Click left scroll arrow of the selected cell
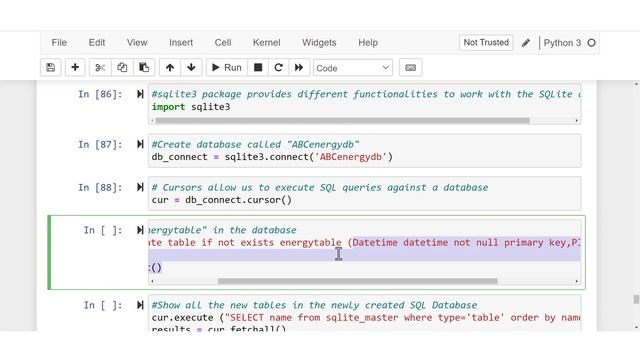Image resolution: width=640 pixels, height=360 pixels. click(x=152, y=281)
